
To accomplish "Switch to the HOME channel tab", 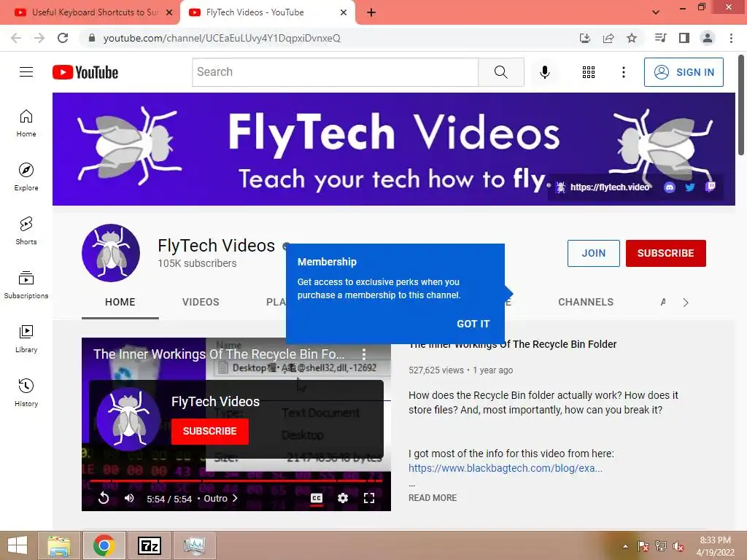I will click(x=120, y=302).
